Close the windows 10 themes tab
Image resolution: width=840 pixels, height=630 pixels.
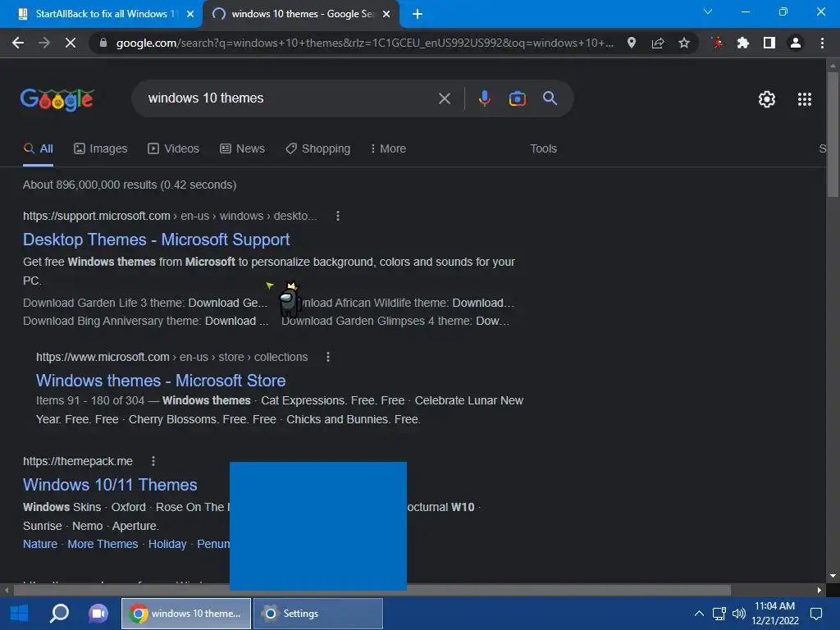(x=386, y=14)
